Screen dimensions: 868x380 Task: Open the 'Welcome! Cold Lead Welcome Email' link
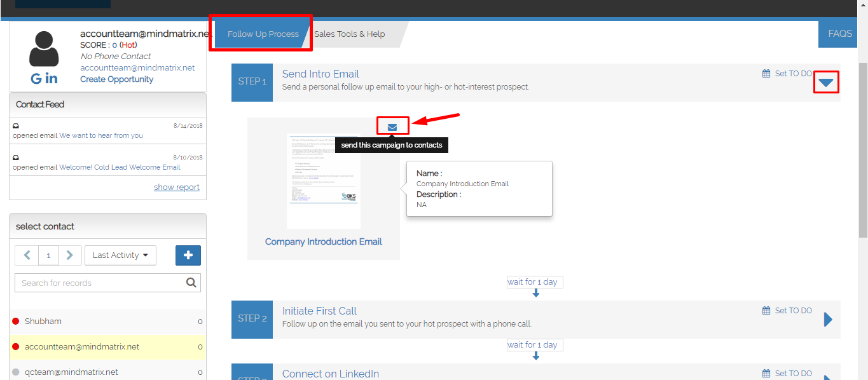coord(120,167)
